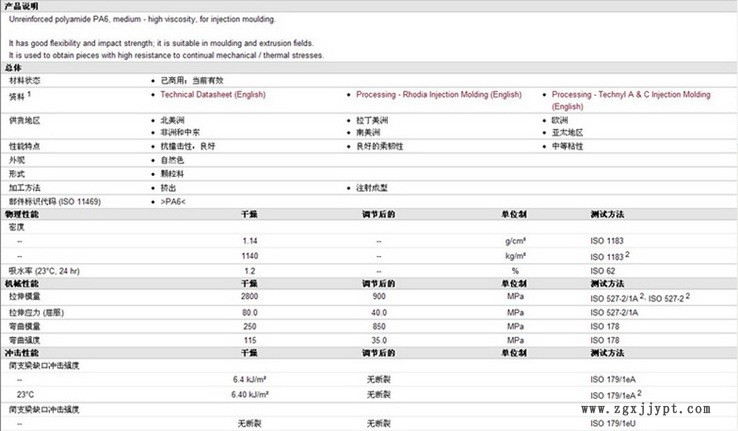Open Processing - Technyl A & C link
Image resolution: width=738 pixels, height=431 pixels.
[631, 95]
